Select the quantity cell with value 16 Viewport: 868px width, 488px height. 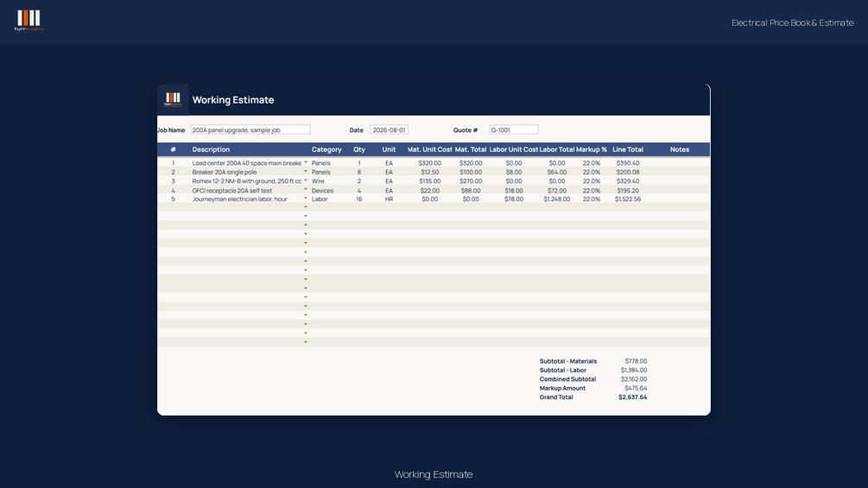[359, 200]
